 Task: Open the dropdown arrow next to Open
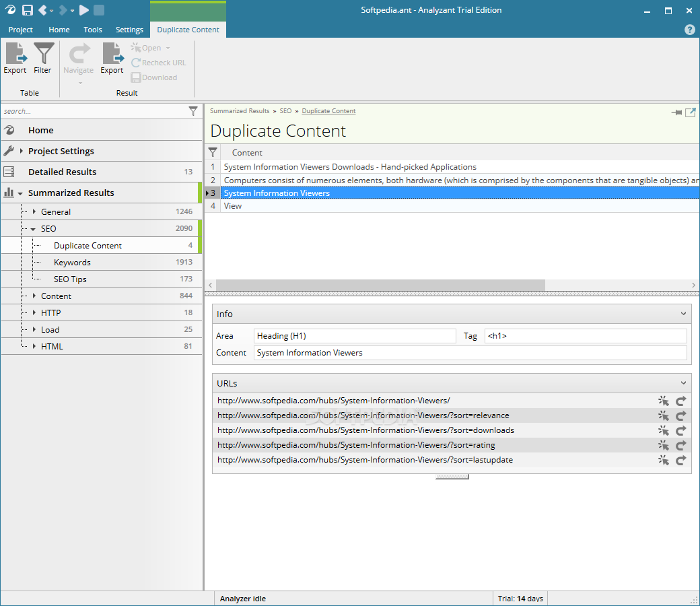tap(168, 48)
